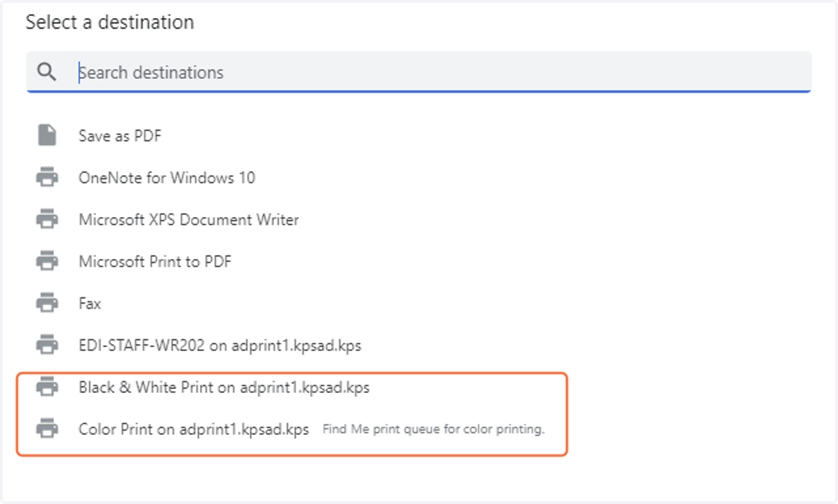Click the Save as PDF document icon
838x504 pixels.
(x=47, y=135)
